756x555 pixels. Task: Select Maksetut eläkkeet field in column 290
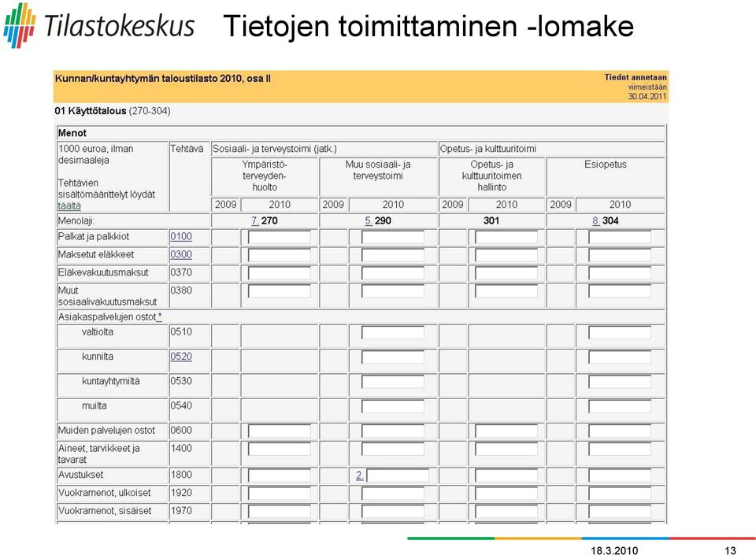(x=393, y=255)
